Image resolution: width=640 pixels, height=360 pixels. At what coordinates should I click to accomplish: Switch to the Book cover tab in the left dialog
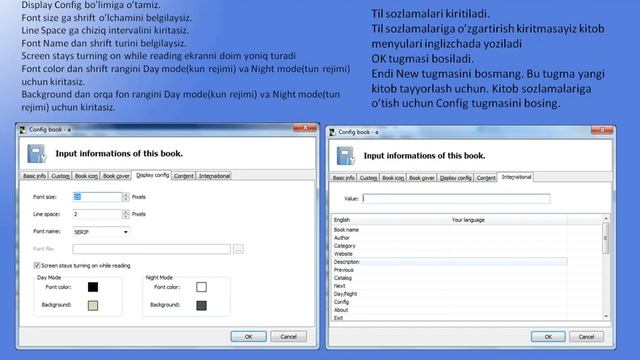[116, 176]
